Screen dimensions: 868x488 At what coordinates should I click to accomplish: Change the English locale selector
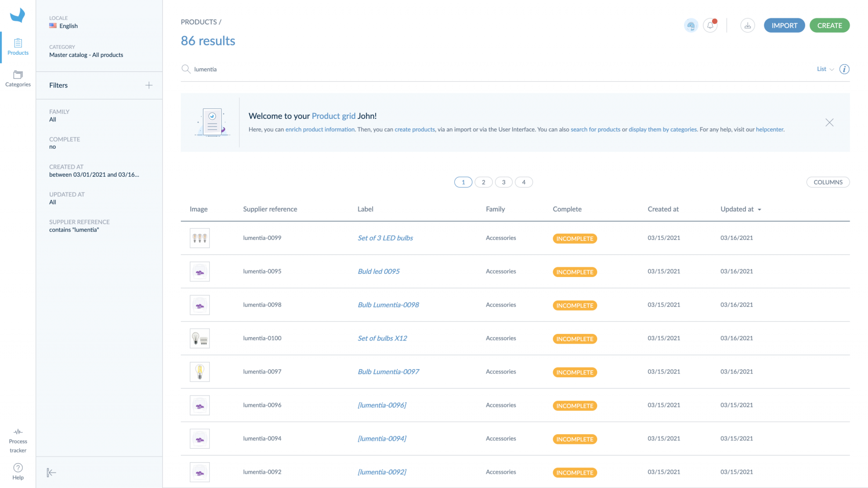pyautogui.click(x=64, y=26)
